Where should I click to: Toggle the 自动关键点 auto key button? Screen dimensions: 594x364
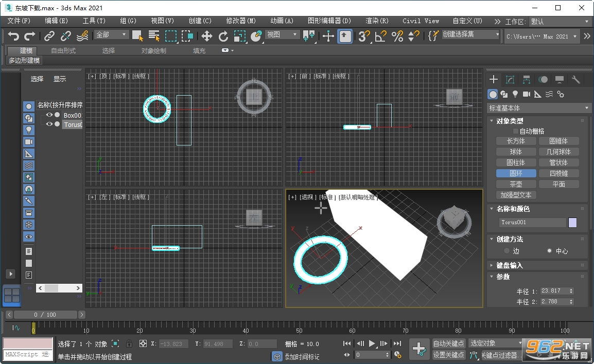coord(448,343)
